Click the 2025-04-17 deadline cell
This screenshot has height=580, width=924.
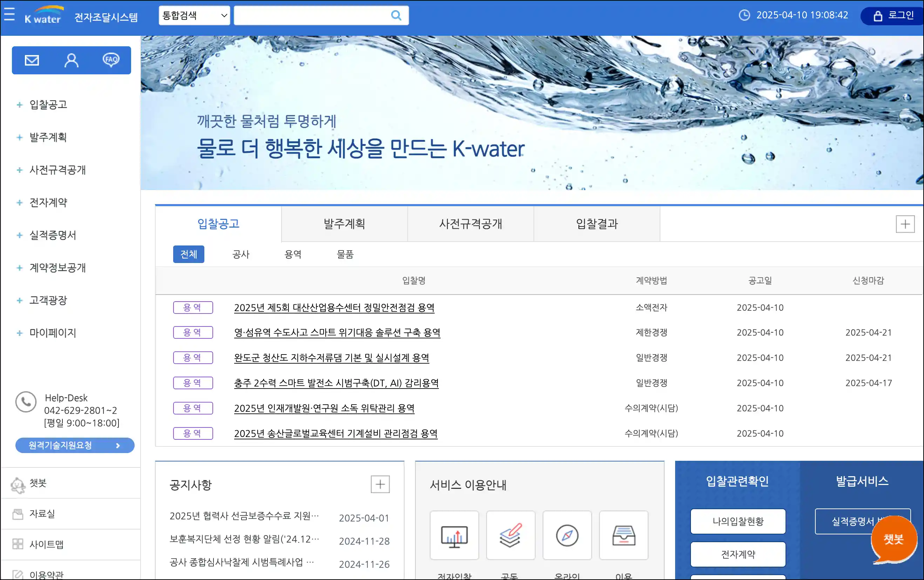click(x=868, y=383)
